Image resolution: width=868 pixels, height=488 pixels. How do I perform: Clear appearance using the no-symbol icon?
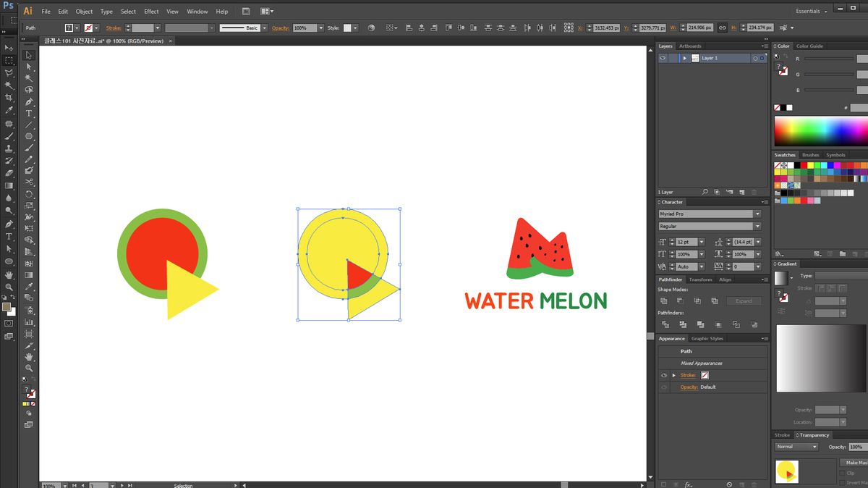click(729, 484)
